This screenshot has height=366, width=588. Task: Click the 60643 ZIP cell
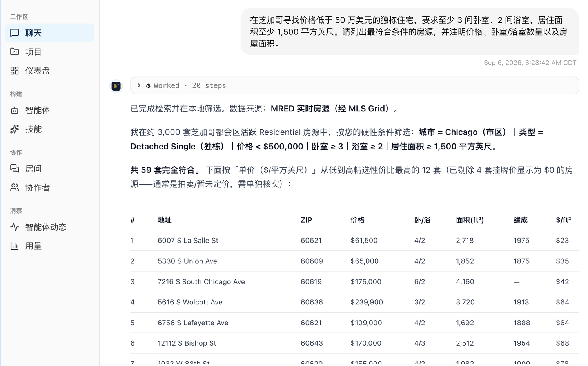click(312, 343)
